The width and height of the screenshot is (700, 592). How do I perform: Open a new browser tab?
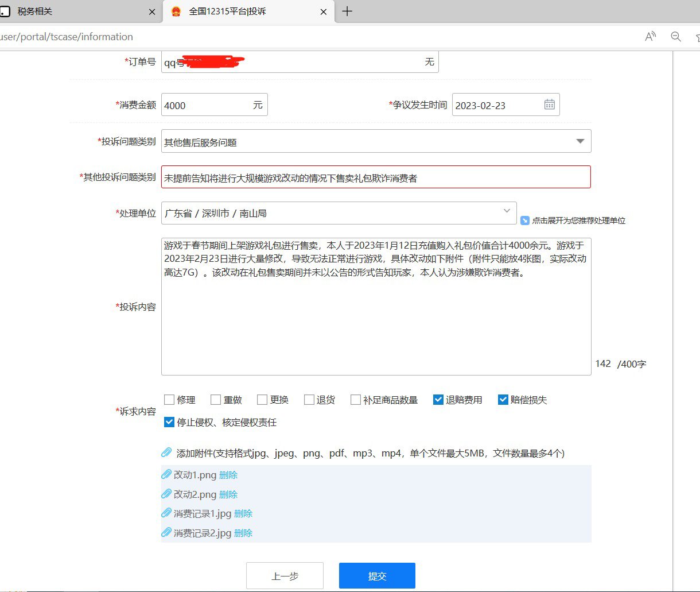pos(347,11)
